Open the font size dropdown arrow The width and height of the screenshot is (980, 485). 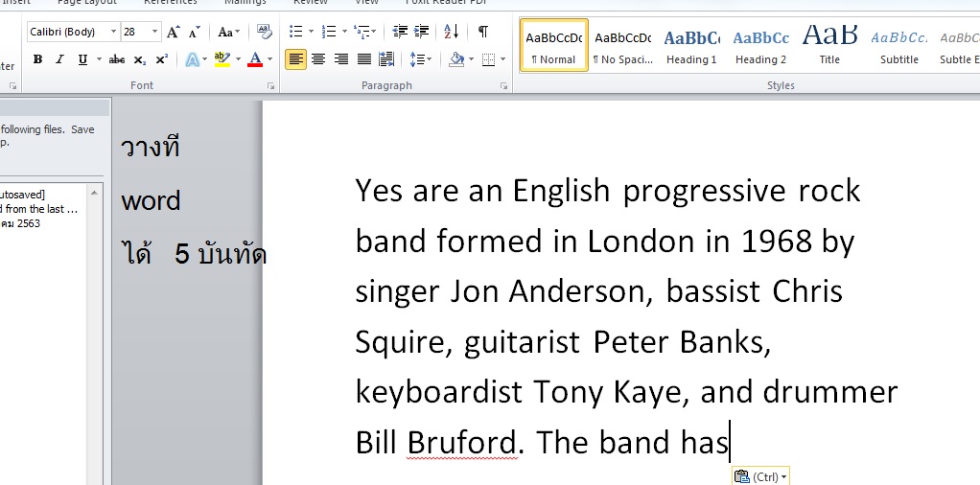[x=155, y=32]
